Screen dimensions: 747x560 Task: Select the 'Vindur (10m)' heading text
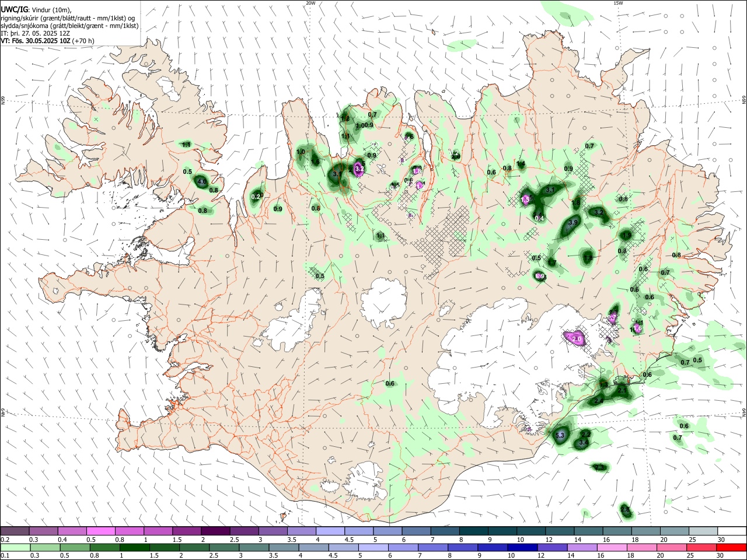click(x=51, y=10)
